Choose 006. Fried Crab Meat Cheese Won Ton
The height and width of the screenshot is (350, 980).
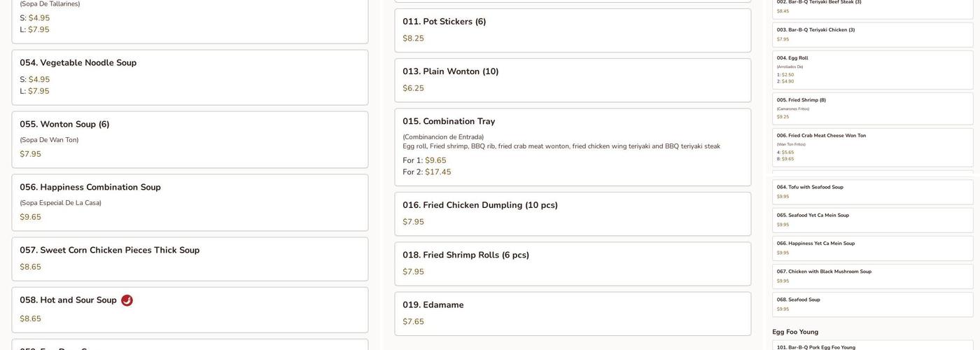click(872, 147)
